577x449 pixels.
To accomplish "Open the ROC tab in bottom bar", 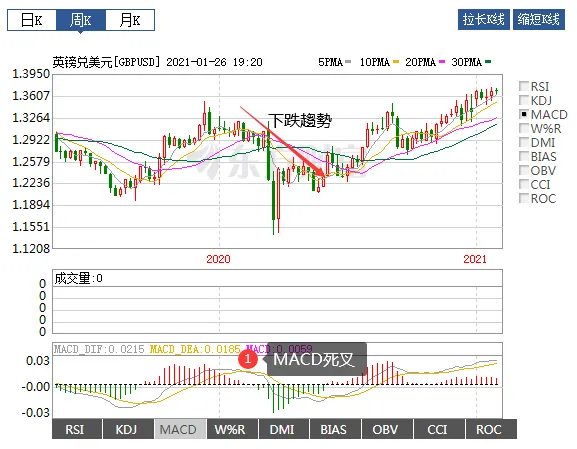I will (491, 429).
